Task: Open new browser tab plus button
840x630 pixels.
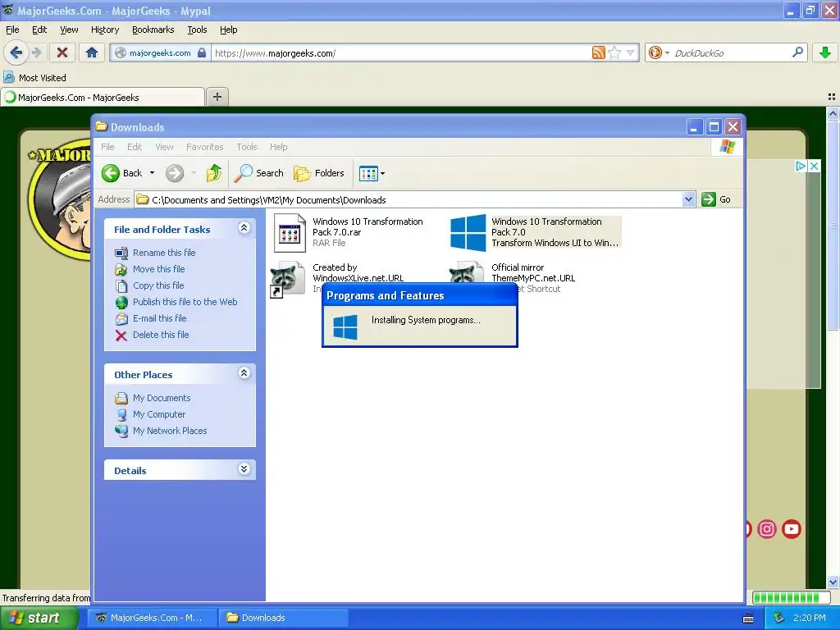Action: 217,97
